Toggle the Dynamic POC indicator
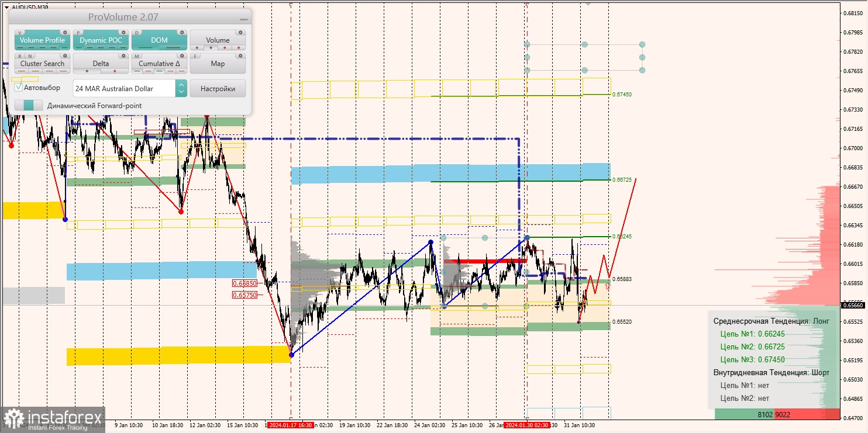The height and width of the screenshot is (433, 868). [101, 40]
